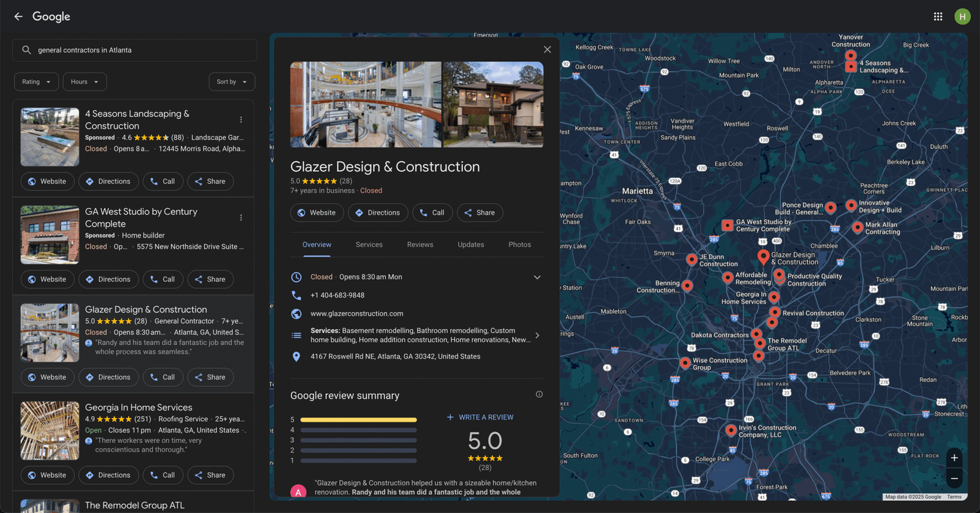Open the GA West Studio by Century Complete title
The width and height of the screenshot is (980, 513).
[x=141, y=218]
